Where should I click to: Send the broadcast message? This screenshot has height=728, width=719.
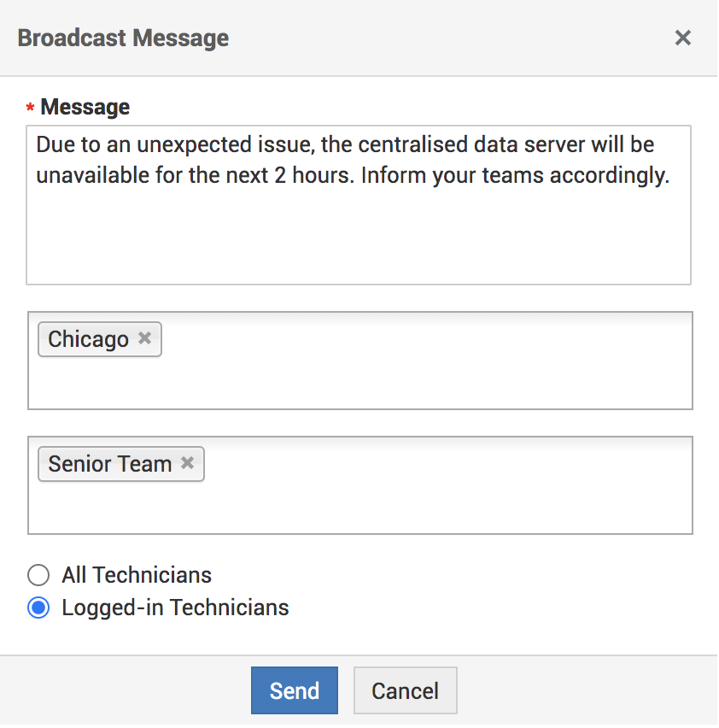click(x=295, y=690)
